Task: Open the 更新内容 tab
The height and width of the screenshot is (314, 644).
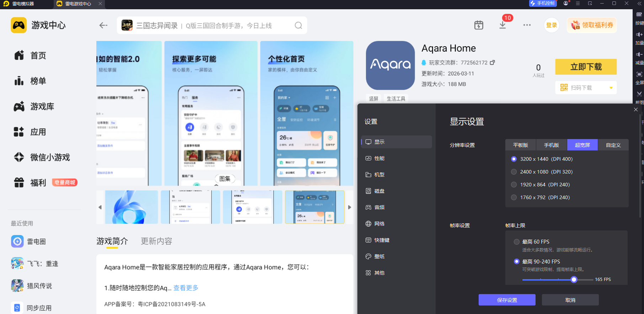Action: click(x=156, y=241)
